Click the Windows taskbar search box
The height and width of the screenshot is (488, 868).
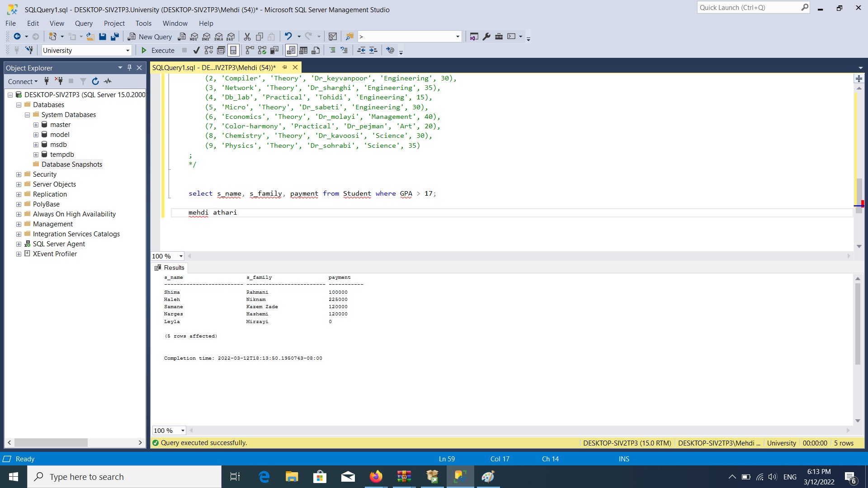pos(124,477)
